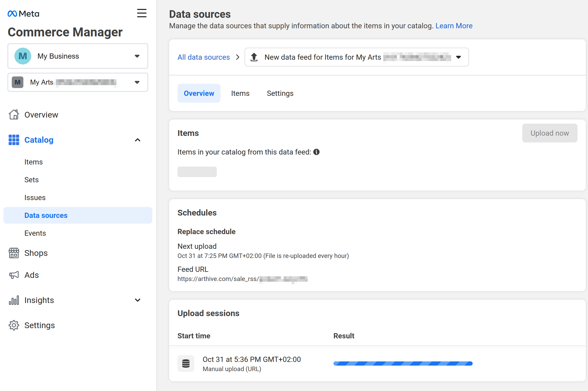Viewport: 588px width, 391px height.
Task: Click the upload session progress bar
Action: pos(403,364)
